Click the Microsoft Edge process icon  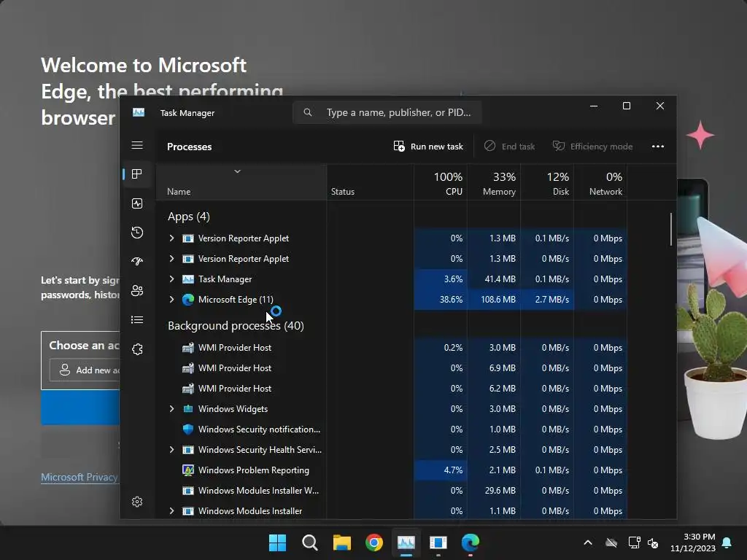[x=188, y=300]
